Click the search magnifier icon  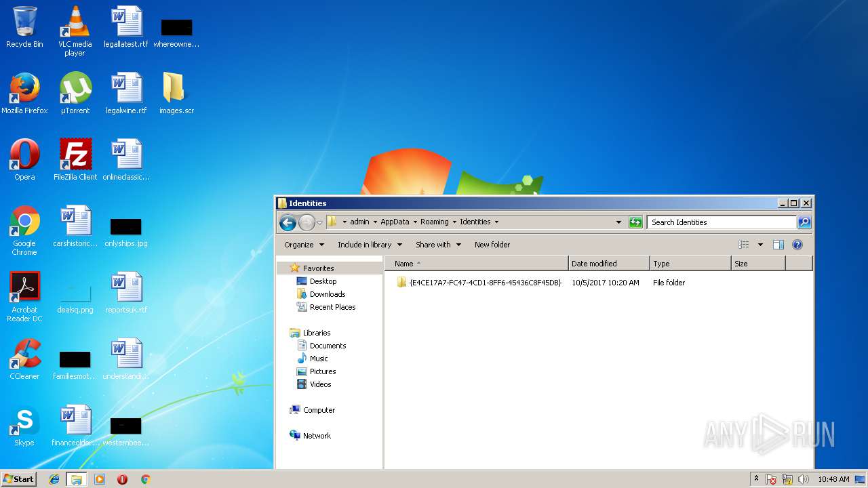click(x=804, y=222)
